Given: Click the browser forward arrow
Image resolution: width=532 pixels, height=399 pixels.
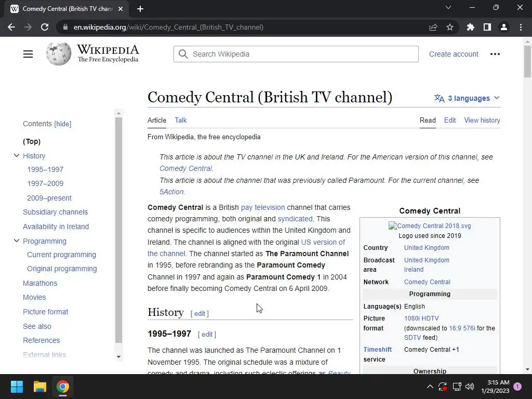Looking at the screenshot, I should (x=28, y=27).
